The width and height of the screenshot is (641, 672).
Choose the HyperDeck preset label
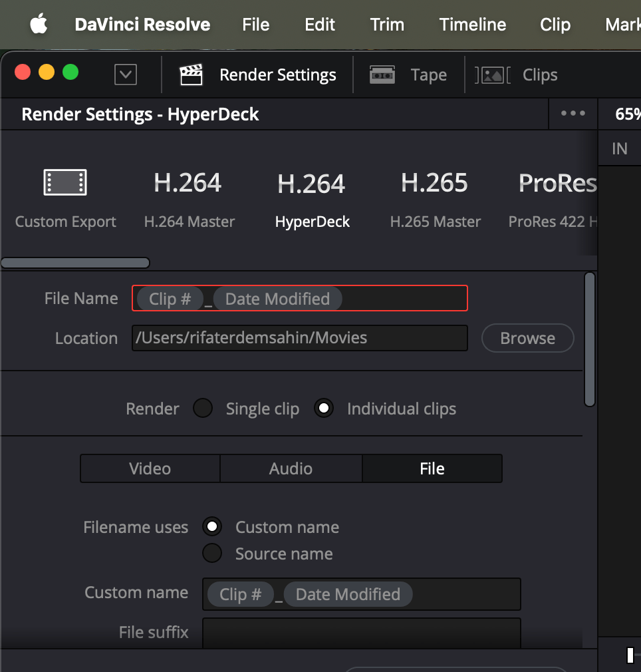coord(312,222)
